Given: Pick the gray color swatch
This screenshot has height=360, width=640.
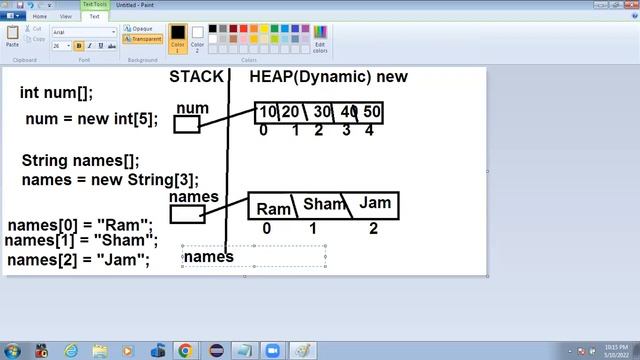Looking at the screenshot, I should pos(223,28).
